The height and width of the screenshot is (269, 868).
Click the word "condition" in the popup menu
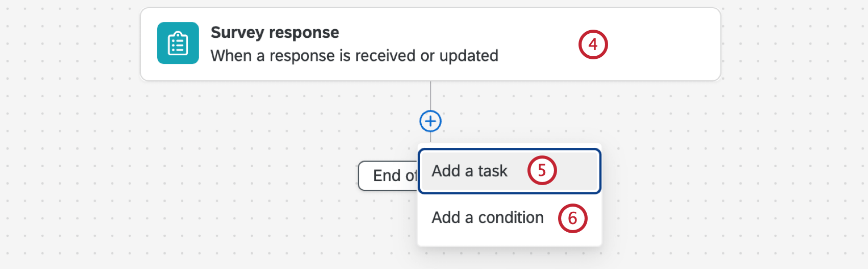point(511,218)
